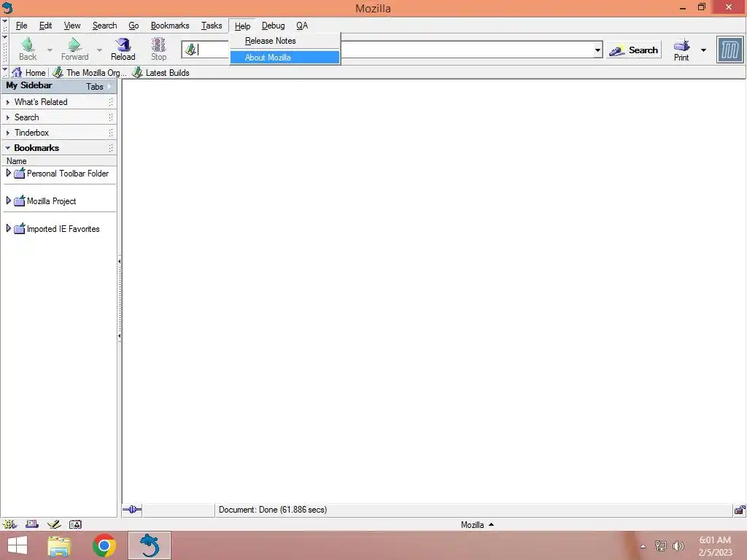Image resolution: width=747 pixels, height=560 pixels.
Task: Click the location bar bookmark icon
Action: tap(190, 50)
